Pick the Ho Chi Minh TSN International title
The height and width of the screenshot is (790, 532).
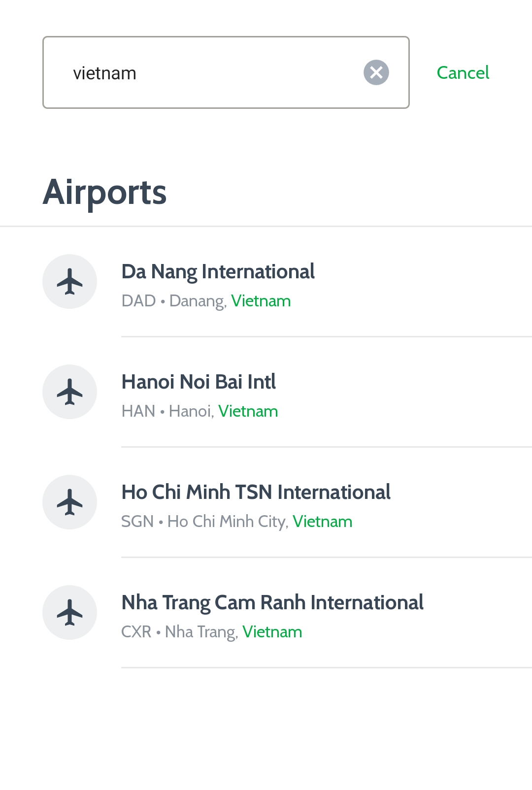tap(256, 492)
